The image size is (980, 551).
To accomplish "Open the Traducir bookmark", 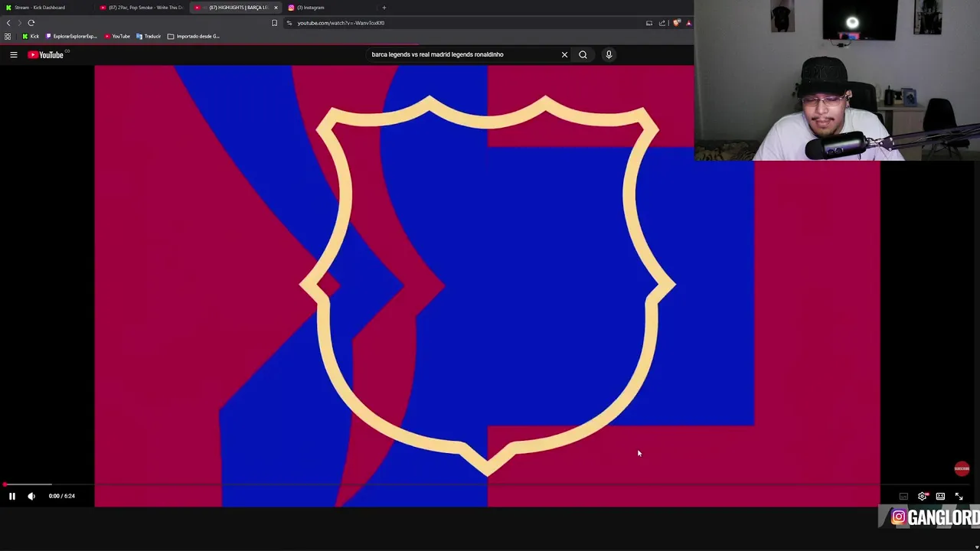I will 149,36.
